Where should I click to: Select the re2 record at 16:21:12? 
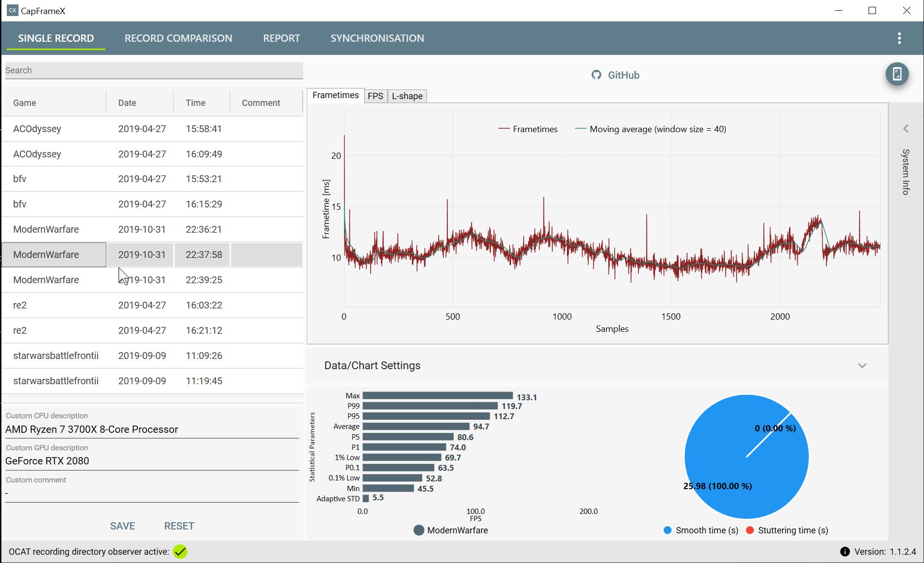153,330
